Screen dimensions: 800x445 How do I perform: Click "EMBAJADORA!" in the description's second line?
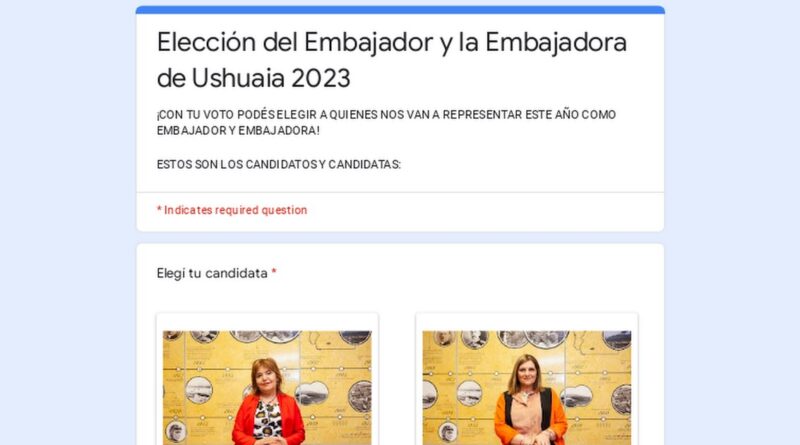[x=279, y=130]
